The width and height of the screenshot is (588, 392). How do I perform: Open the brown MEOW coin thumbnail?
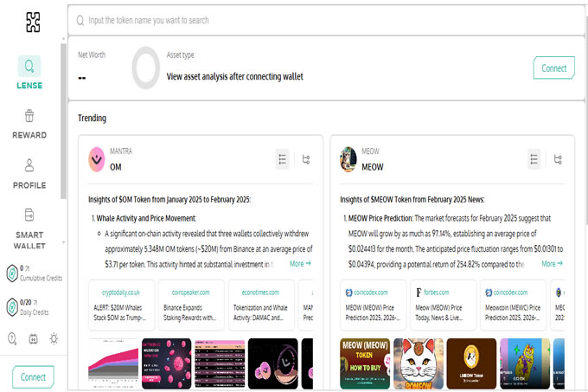(x=471, y=363)
